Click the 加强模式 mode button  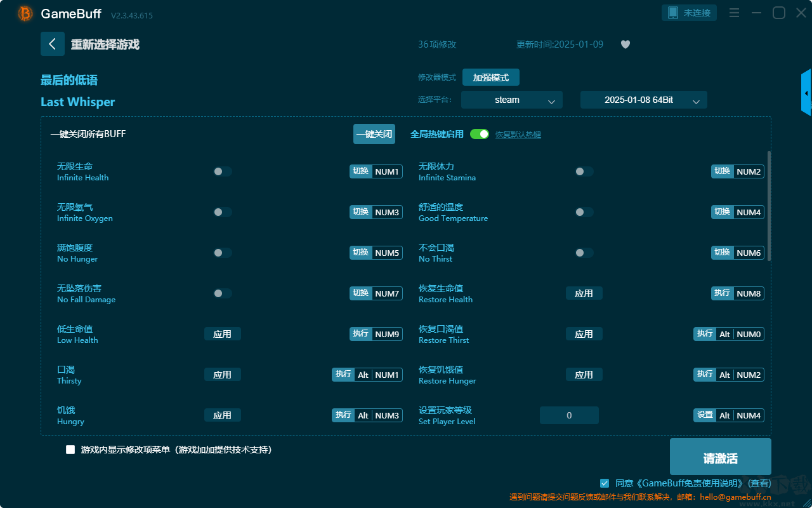[491, 77]
